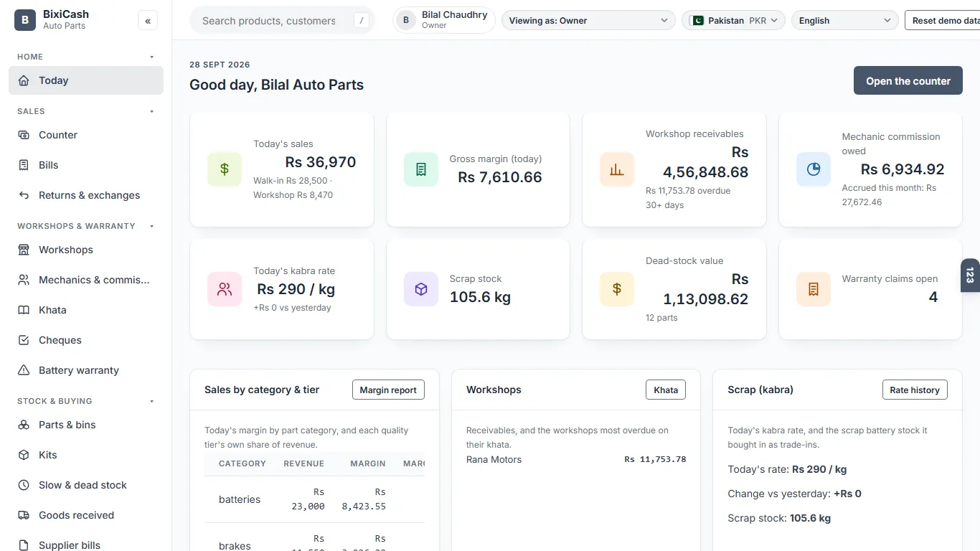Image resolution: width=980 pixels, height=551 pixels.
Task: Click the Mechanics & commission people icon
Action: (24, 280)
